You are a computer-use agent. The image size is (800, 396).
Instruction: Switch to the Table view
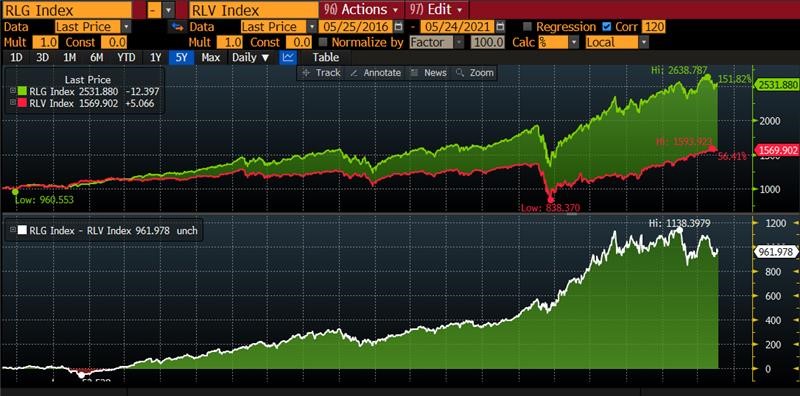pyautogui.click(x=326, y=57)
